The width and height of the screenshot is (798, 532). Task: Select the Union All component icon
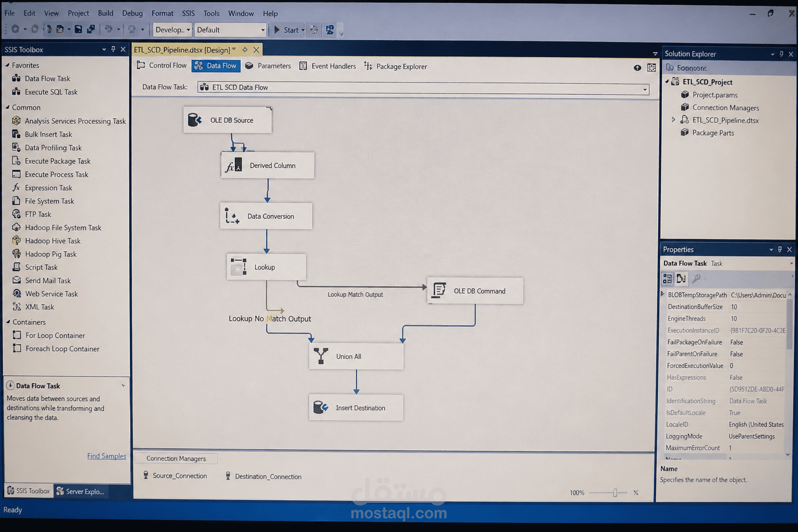pyautogui.click(x=321, y=356)
